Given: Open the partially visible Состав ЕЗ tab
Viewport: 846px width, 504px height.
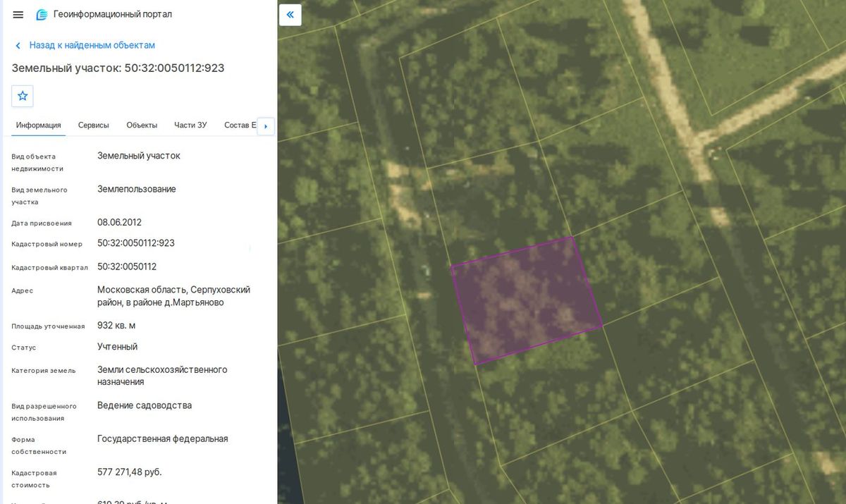Looking at the screenshot, I should pos(240,125).
